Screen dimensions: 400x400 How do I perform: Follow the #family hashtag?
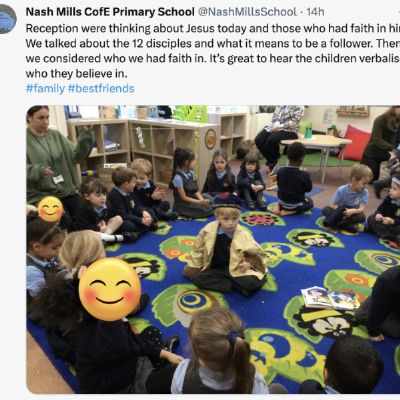coord(45,89)
